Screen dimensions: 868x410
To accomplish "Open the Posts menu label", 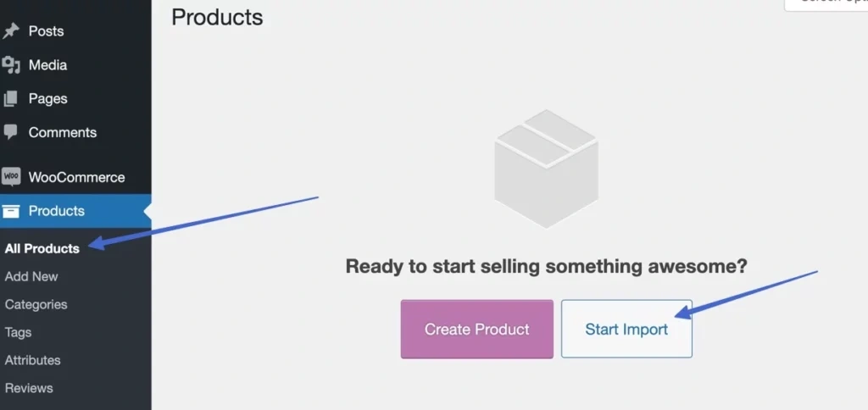I will 46,31.
